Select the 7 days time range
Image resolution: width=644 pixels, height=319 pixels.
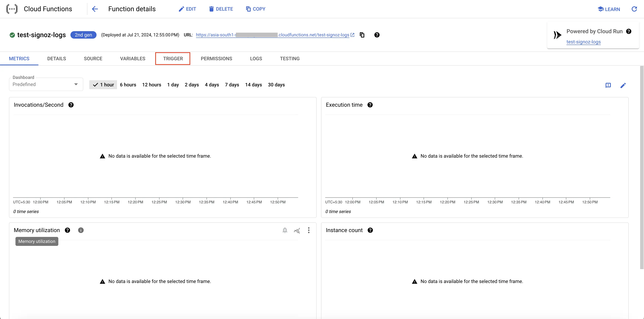tap(232, 85)
